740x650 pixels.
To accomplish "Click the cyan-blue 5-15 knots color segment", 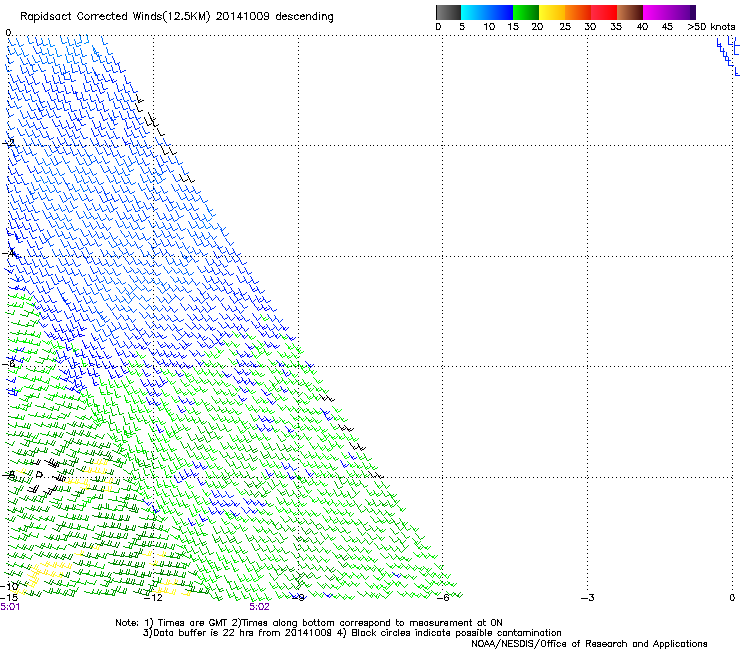I will (487, 12).
